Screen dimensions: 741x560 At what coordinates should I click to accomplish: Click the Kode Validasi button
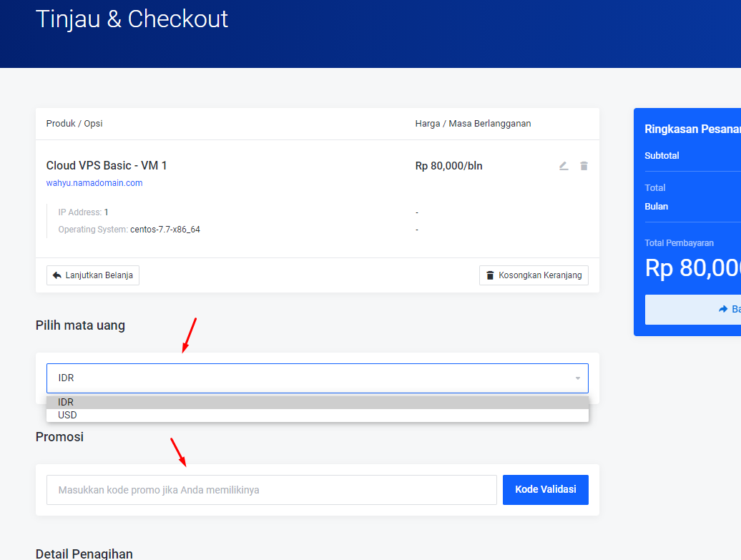tap(545, 490)
